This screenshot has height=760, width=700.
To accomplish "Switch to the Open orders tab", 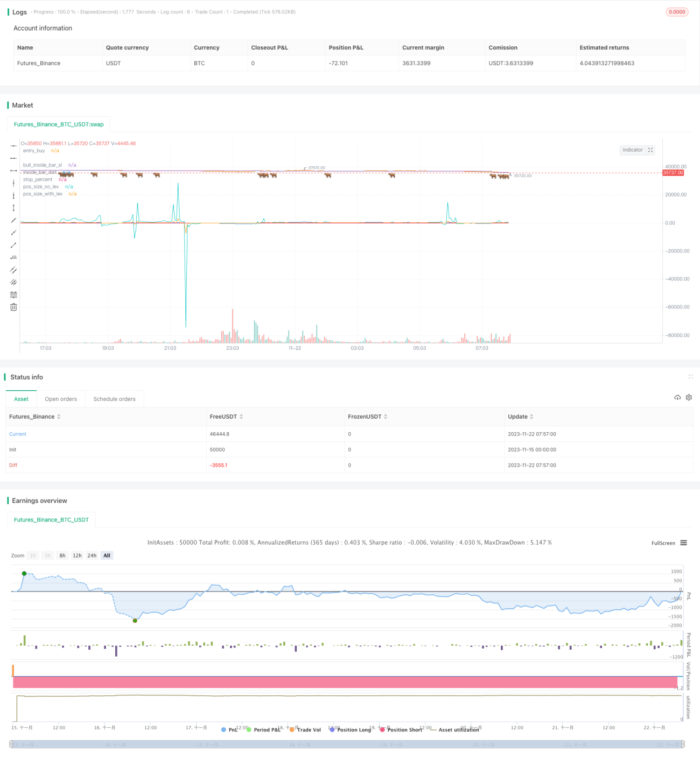I will pyautogui.click(x=61, y=399).
